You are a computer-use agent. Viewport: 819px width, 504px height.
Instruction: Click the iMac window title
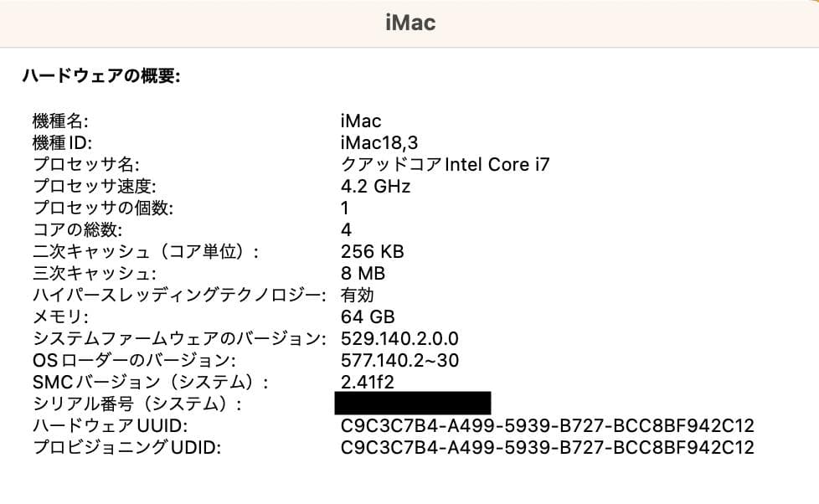click(409, 23)
